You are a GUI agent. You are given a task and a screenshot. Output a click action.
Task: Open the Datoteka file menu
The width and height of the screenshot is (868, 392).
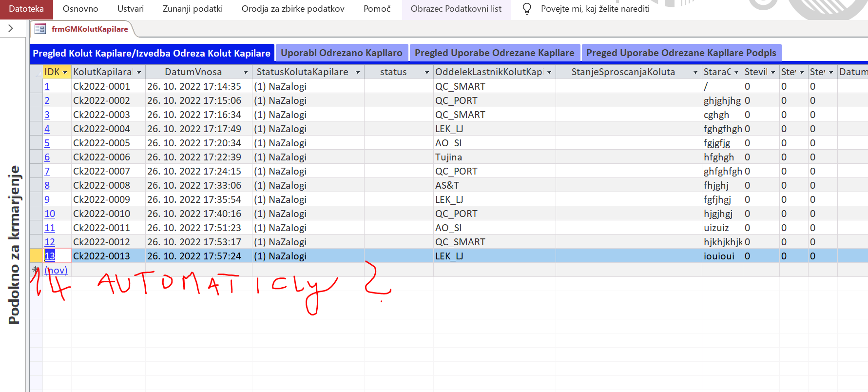(x=26, y=9)
